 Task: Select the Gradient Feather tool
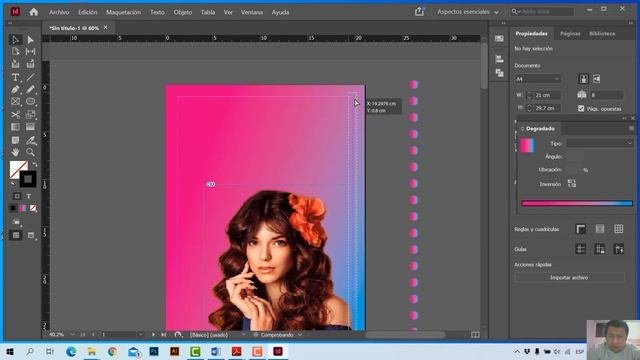pyautogui.click(x=30, y=127)
